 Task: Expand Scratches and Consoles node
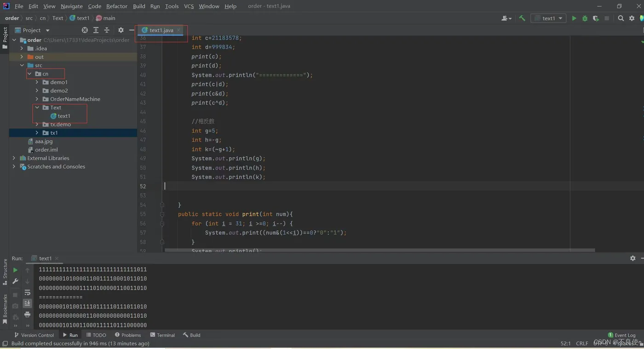click(x=14, y=166)
